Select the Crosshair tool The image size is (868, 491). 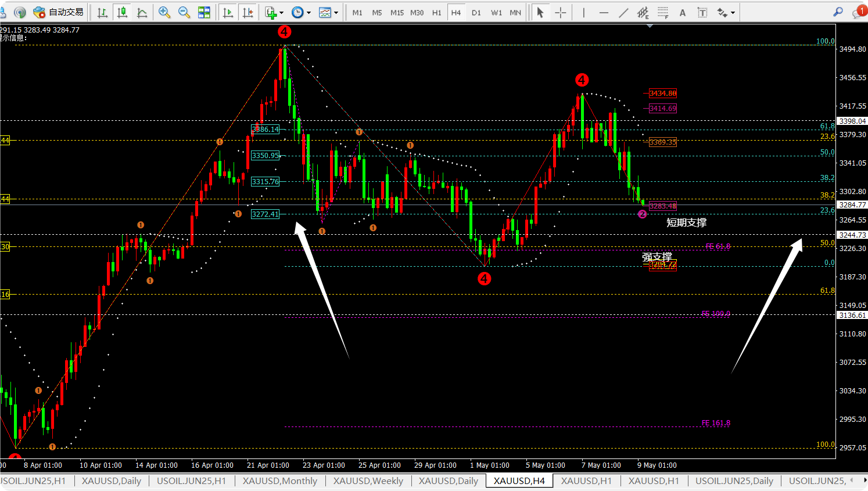(561, 12)
